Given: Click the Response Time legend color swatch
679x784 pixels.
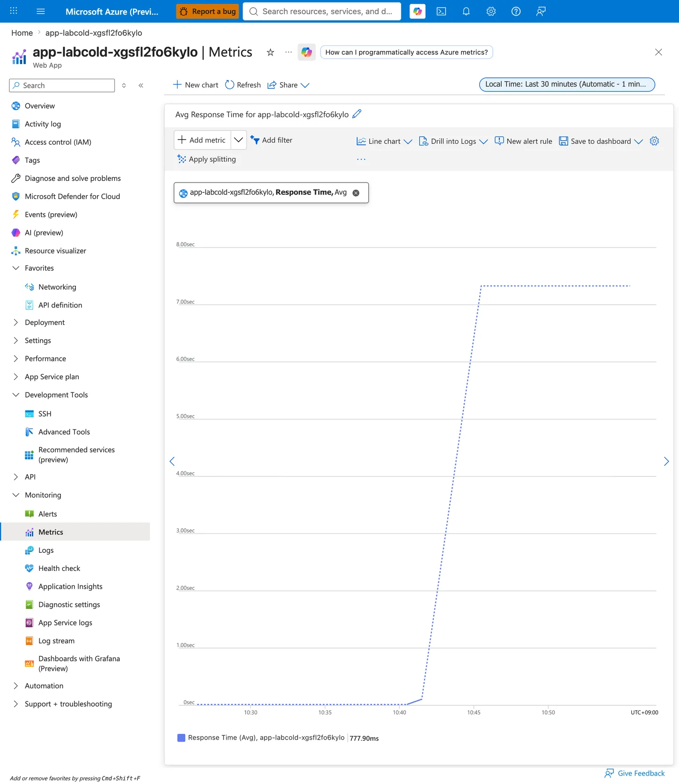Looking at the screenshot, I should click(181, 738).
